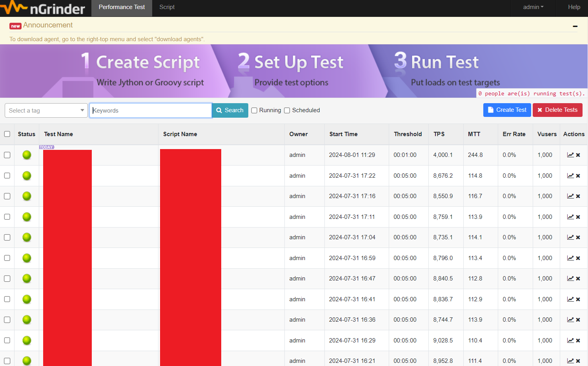The image size is (588, 366).
Task: Open report chart for 2024-07-31 17:22 test
Action: tap(570, 176)
